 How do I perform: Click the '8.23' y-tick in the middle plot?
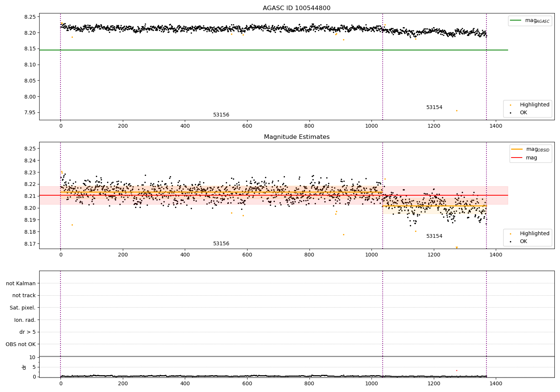point(30,172)
